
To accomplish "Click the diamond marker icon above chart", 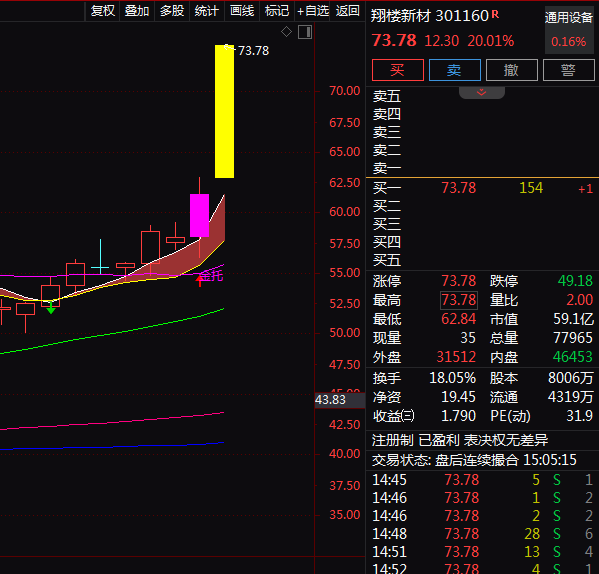I will tap(287, 32).
